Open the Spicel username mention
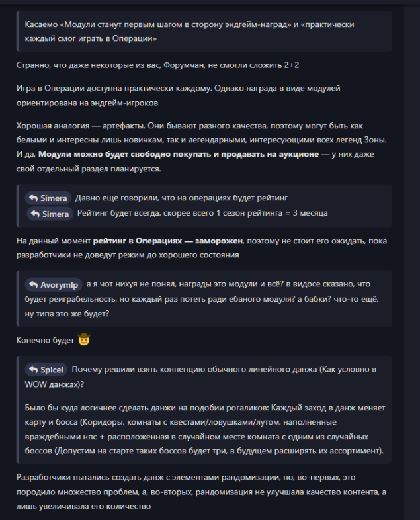This screenshot has width=420, height=520. pos(53,370)
